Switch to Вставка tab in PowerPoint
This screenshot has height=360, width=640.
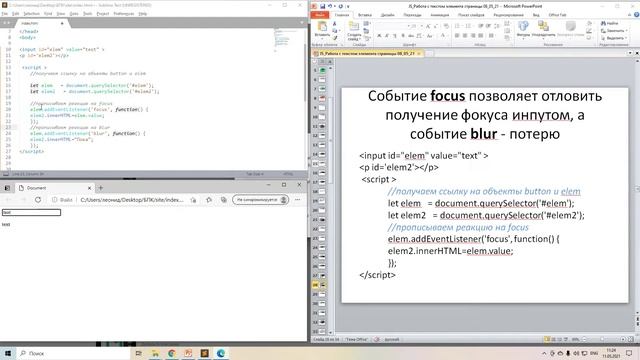pyautogui.click(x=364, y=15)
